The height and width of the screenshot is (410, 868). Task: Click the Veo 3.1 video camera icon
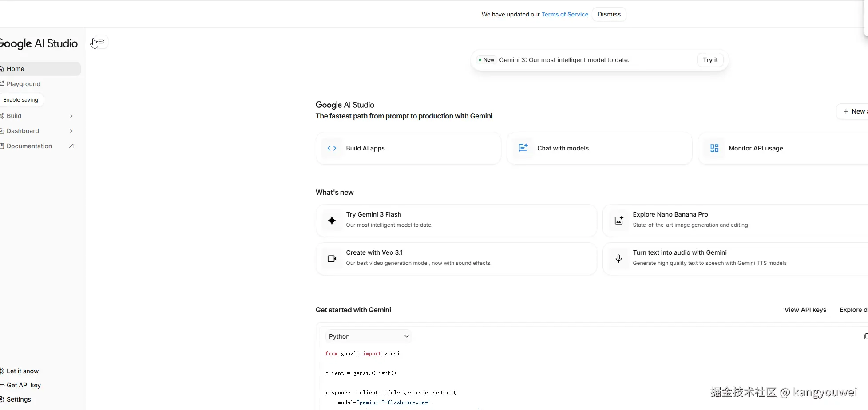point(332,259)
